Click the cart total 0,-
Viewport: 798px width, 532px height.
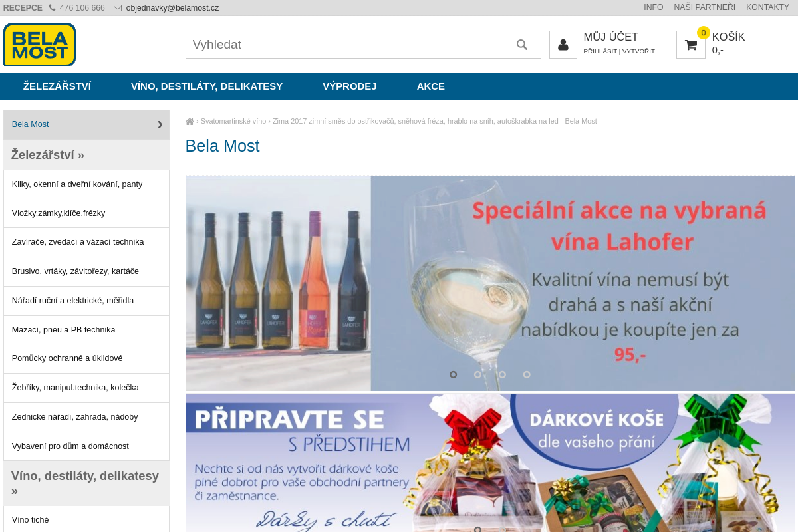[718, 50]
